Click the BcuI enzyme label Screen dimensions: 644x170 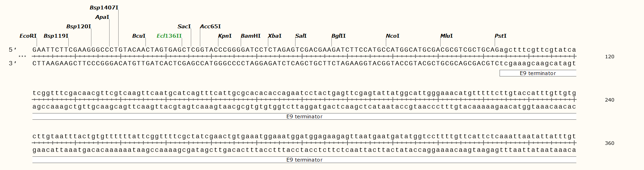139,36
